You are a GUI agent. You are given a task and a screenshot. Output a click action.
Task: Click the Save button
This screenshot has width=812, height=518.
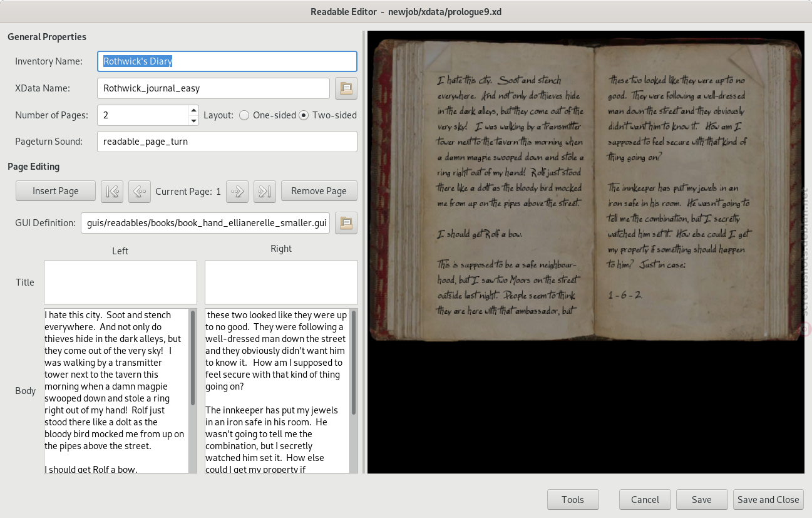(x=702, y=499)
